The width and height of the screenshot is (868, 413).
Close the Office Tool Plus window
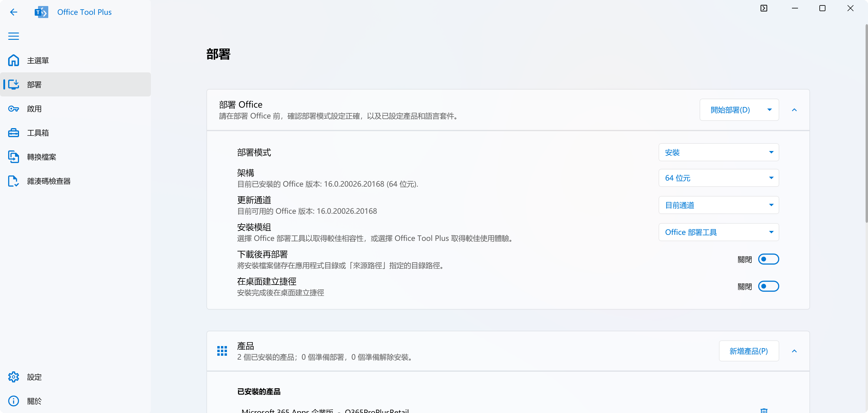[850, 8]
